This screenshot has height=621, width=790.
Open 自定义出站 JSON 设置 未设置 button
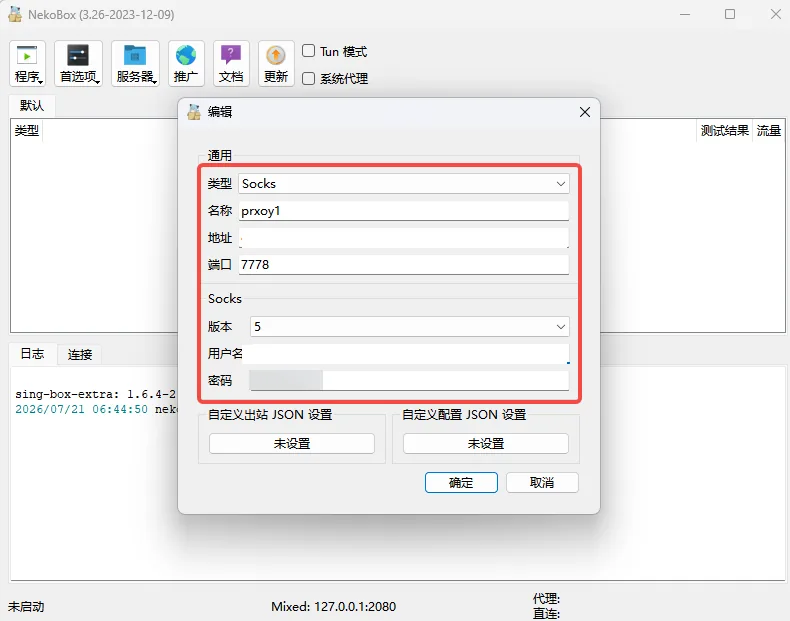click(292, 444)
